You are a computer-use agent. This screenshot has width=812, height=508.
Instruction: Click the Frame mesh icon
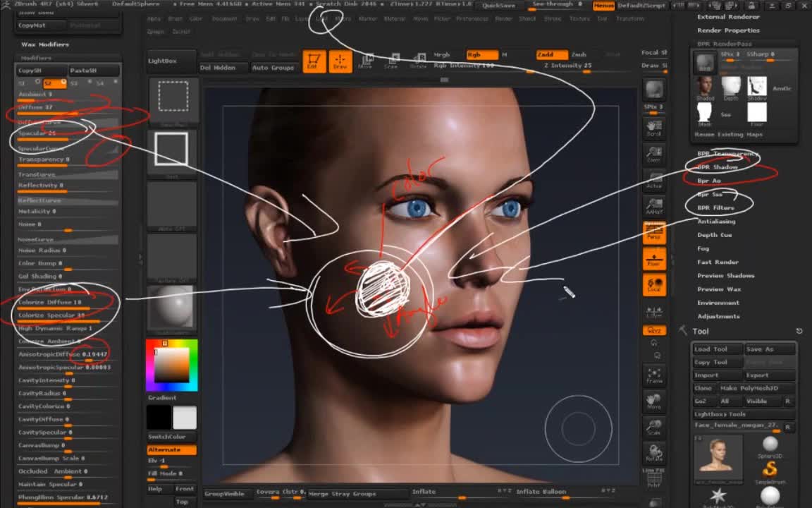coord(654,376)
